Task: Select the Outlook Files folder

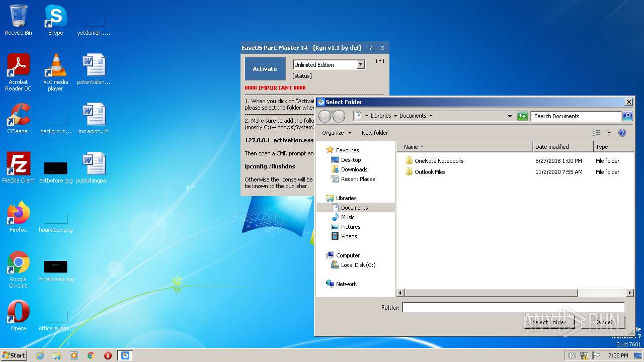Action: tap(430, 172)
